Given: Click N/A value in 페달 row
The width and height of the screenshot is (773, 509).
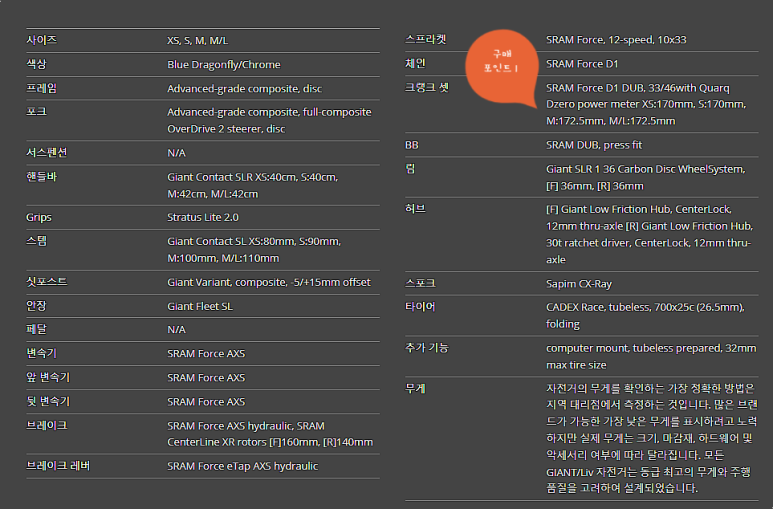Looking at the screenshot, I should (176, 329).
